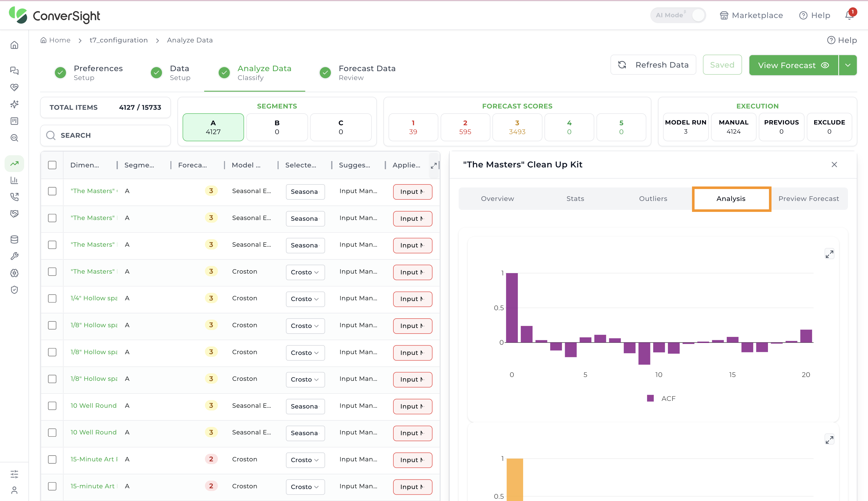The height and width of the screenshot is (501, 868).
Task: Switch to the Preview Forecast tab
Action: click(809, 199)
